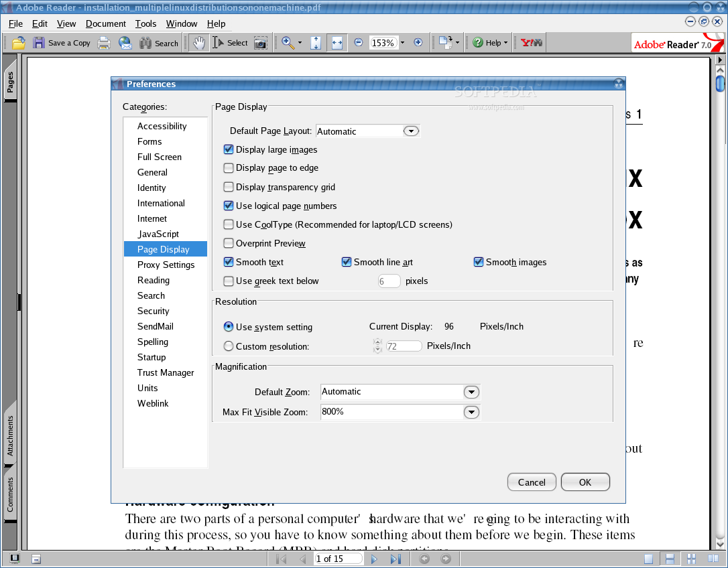Open the Default Page Layout dropdown
Image resolution: width=728 pixels, height=568 pixels.
tap(411, 131)
